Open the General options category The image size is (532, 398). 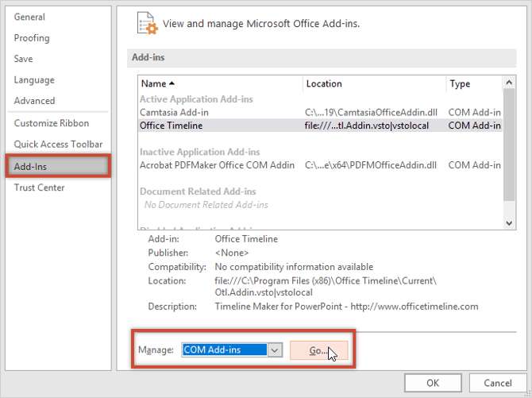pyautogui.click(x=29, y=17)
